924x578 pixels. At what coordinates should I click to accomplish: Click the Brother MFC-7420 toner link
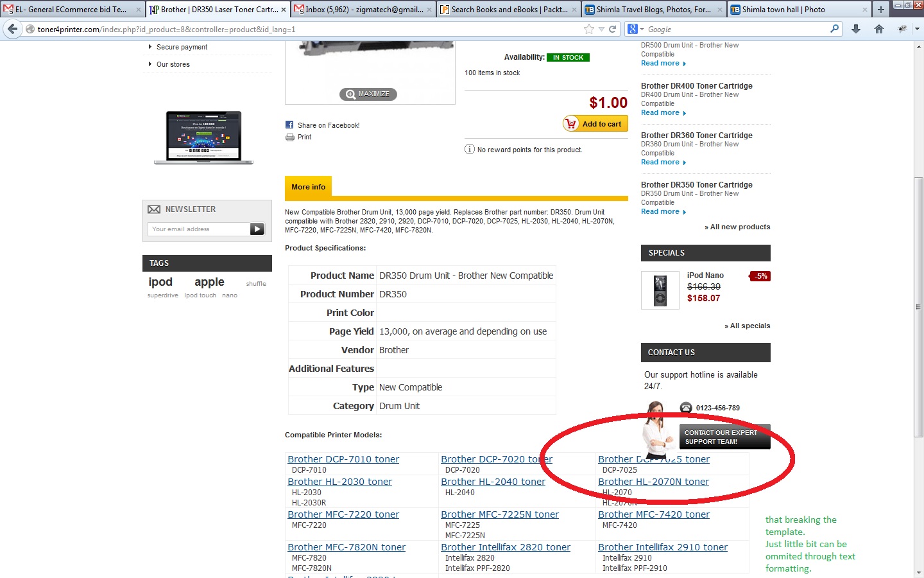654,514
